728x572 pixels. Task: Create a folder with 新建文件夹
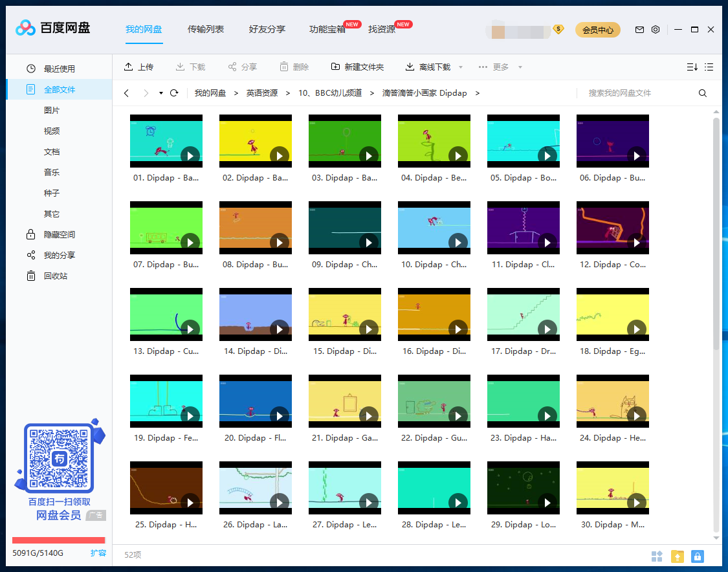pyautogui.click(x=357, y=67)
